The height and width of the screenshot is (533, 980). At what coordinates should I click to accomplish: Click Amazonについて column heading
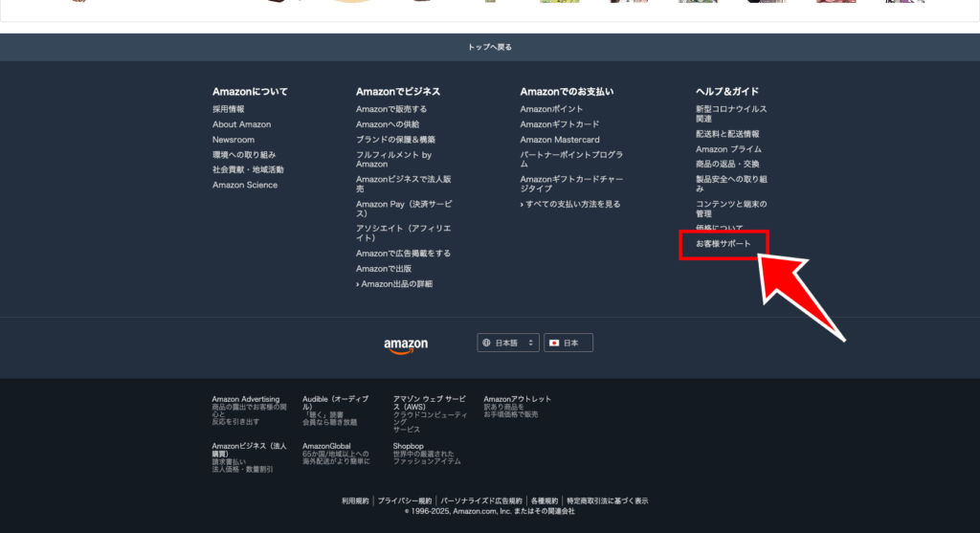pos(250,91)
